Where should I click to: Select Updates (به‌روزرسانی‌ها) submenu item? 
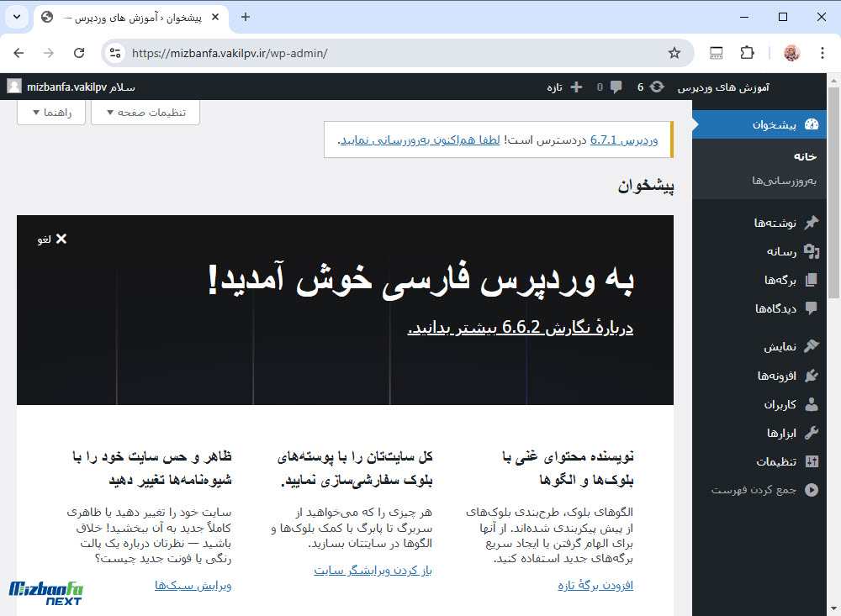tap(784, 181)
